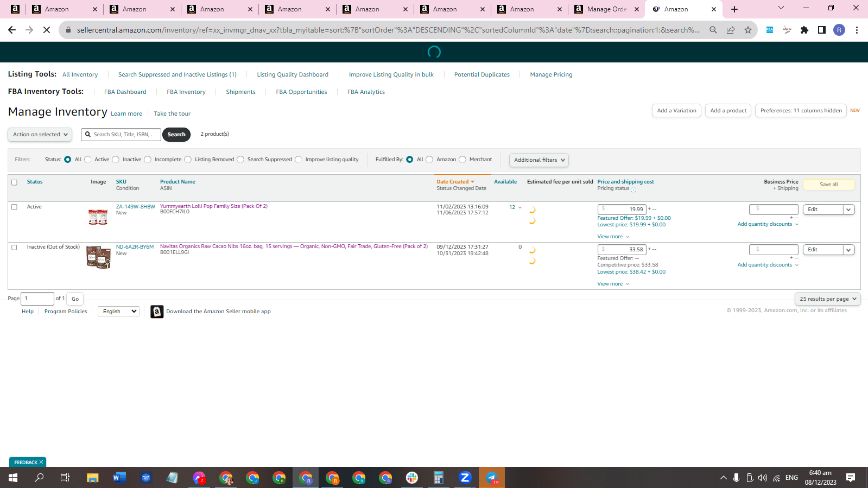Viewport: 868px width, 488px height.
Task: Tick the checkbox for Navitas Organics row
Action: click(x=15, y=247)
